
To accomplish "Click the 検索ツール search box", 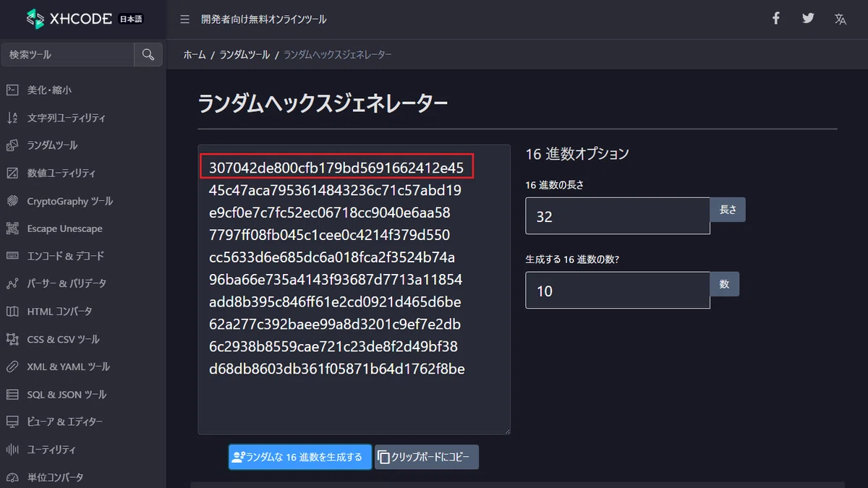I will click(68, 54).
